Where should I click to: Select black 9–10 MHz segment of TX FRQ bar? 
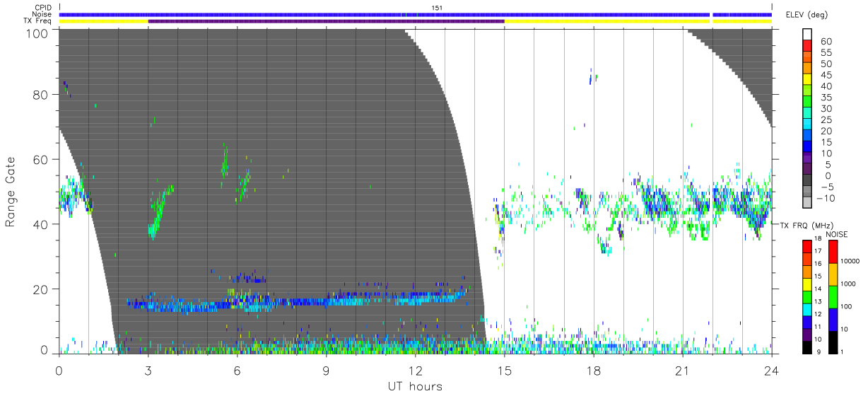point(807,347)
